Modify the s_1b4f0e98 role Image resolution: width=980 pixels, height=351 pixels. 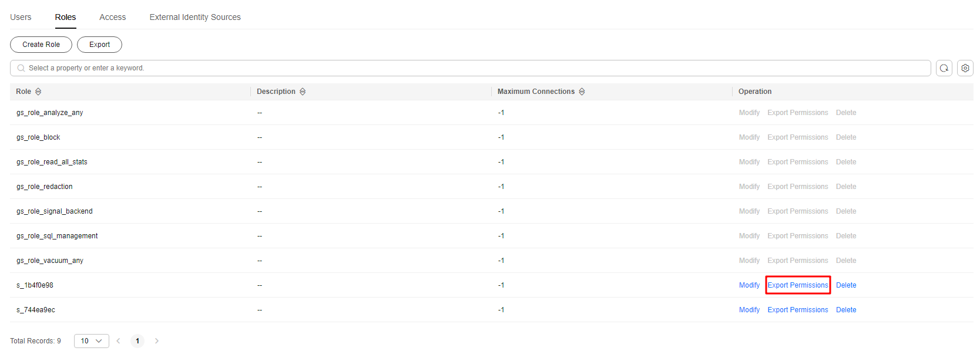point(749,285)
